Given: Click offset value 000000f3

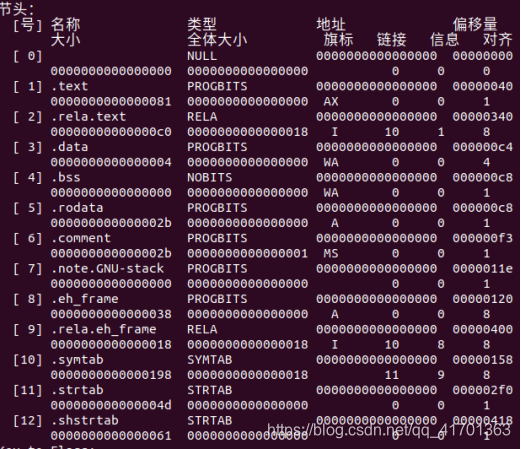Looking at the screenshot, I should 483,238.
